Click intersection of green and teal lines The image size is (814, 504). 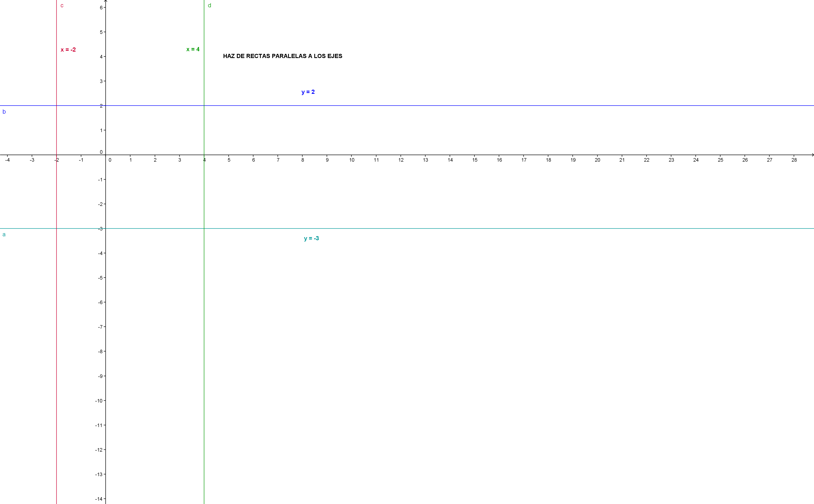click(x=204, y=228)
